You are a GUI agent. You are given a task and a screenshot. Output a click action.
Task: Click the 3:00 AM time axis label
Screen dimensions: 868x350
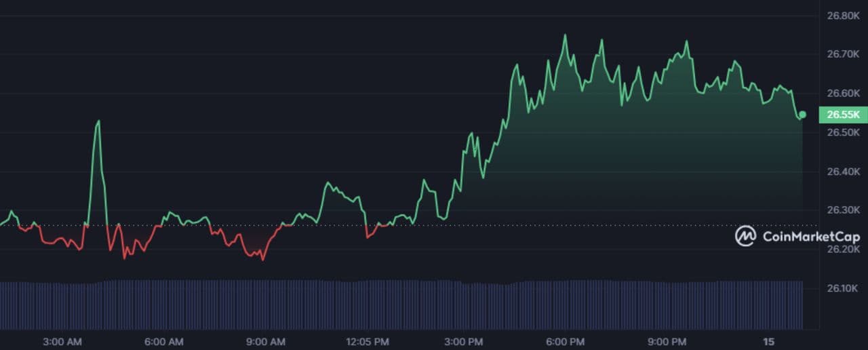point(62,342)
